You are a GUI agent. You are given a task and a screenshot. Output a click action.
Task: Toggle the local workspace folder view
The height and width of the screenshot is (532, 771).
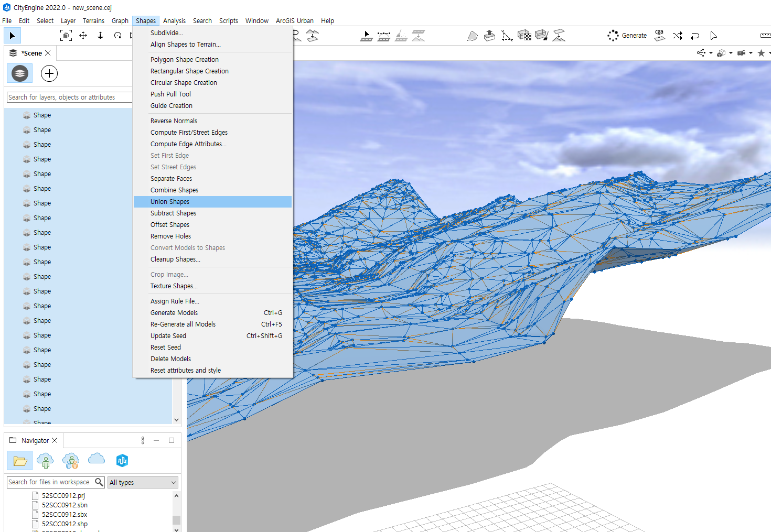[x=20, y=461]
